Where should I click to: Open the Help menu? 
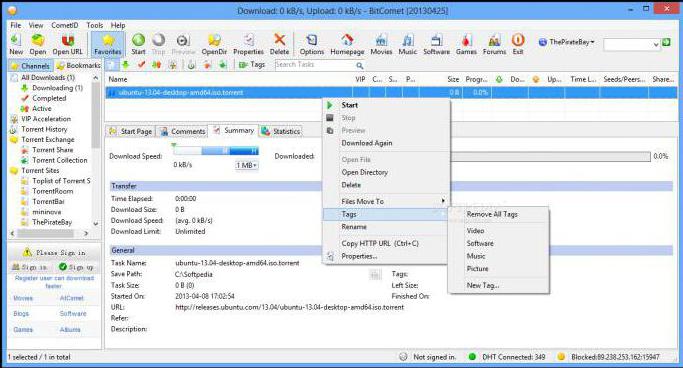click(x=118, y=25)
